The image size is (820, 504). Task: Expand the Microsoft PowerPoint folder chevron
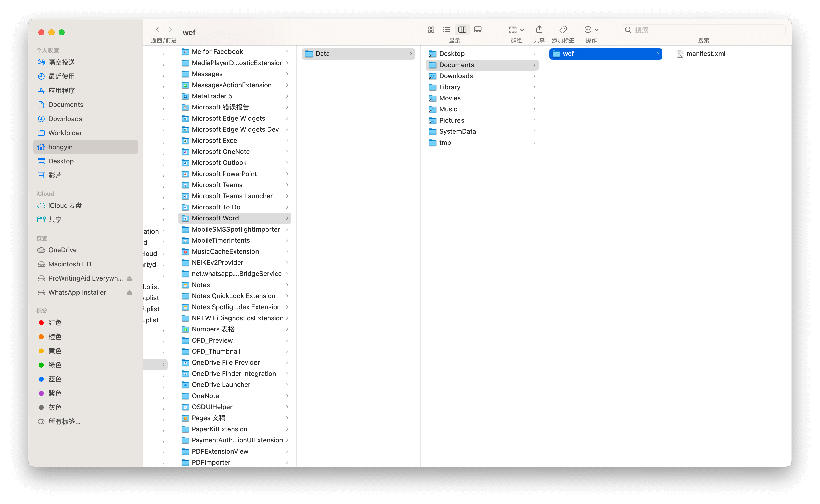(x=287, y=174)
